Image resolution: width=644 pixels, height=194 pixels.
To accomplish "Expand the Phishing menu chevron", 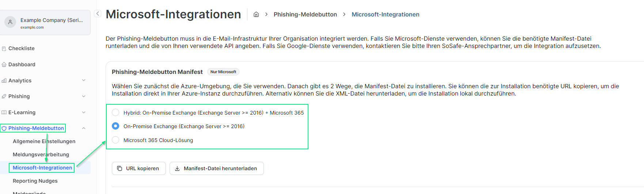I will (84, 96).
